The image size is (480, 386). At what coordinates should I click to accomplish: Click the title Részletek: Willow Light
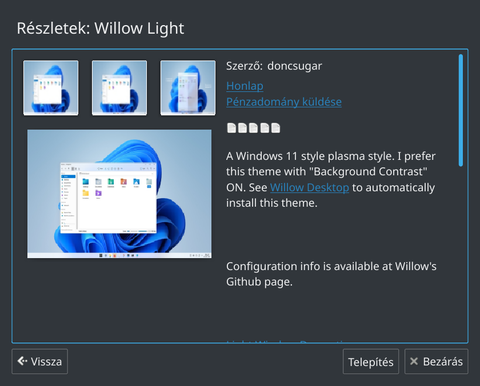(x=100, y=28)
